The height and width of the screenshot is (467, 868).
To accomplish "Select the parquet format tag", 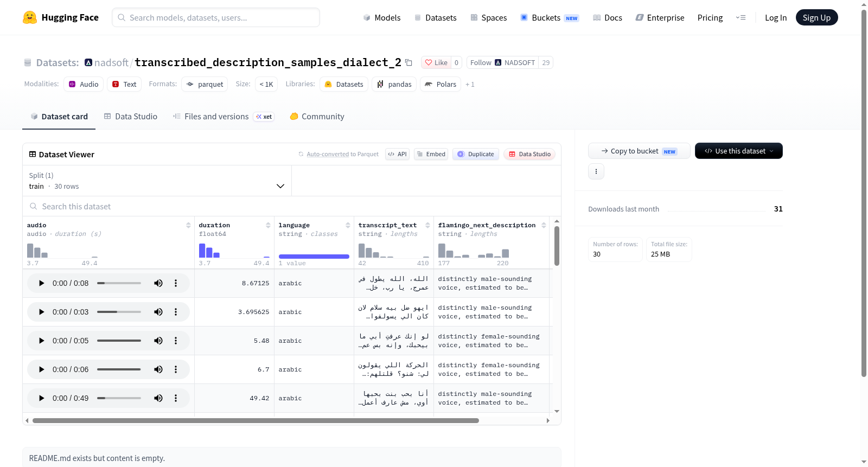I will pyautogui.click(x=205, y=84).
